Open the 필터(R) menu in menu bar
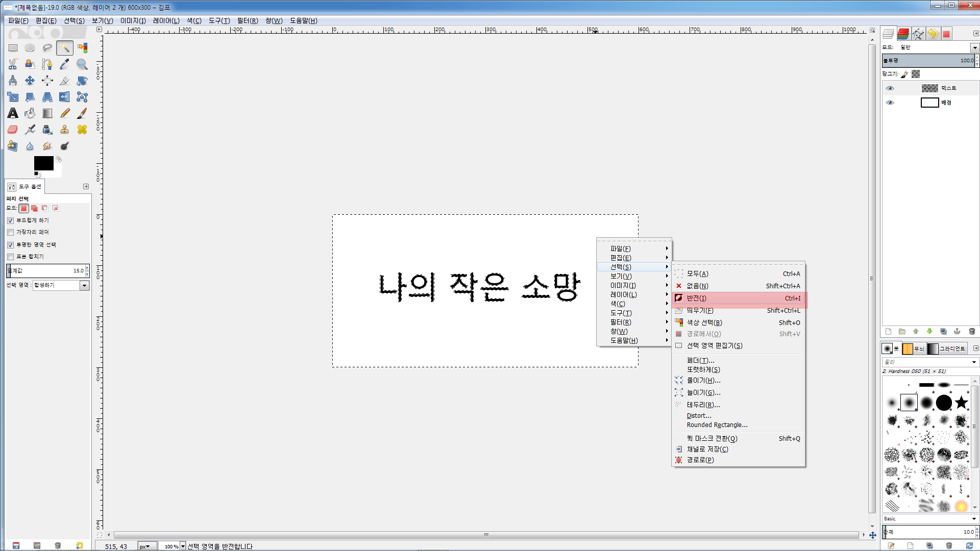Image resolution: width=980 pixels, height=551 pixels. click(x=247, y=21)
